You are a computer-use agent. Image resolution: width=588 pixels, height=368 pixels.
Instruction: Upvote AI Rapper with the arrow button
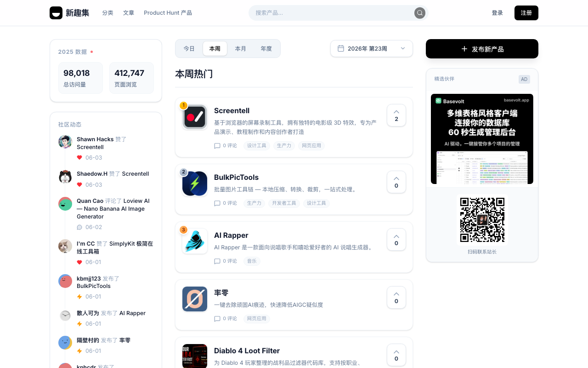coord(396,240)
